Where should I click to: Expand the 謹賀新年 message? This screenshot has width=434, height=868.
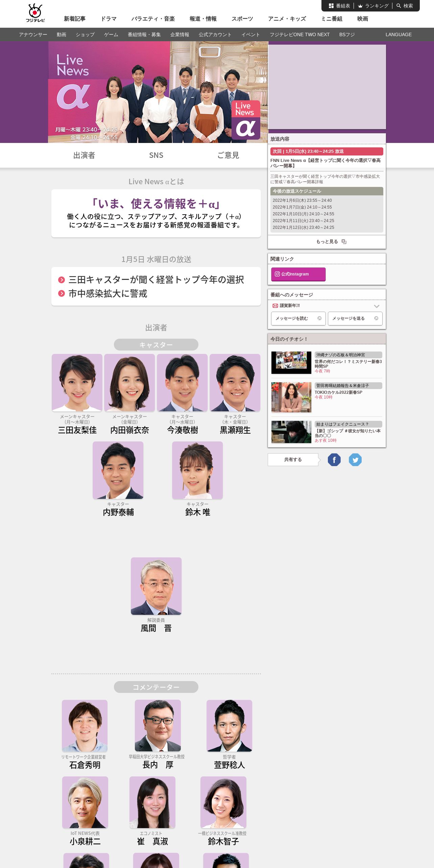377,306
